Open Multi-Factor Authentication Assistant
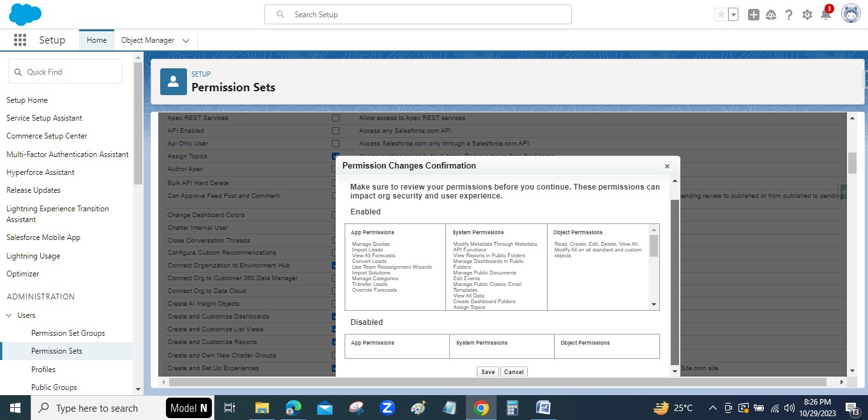 [68, 154]
